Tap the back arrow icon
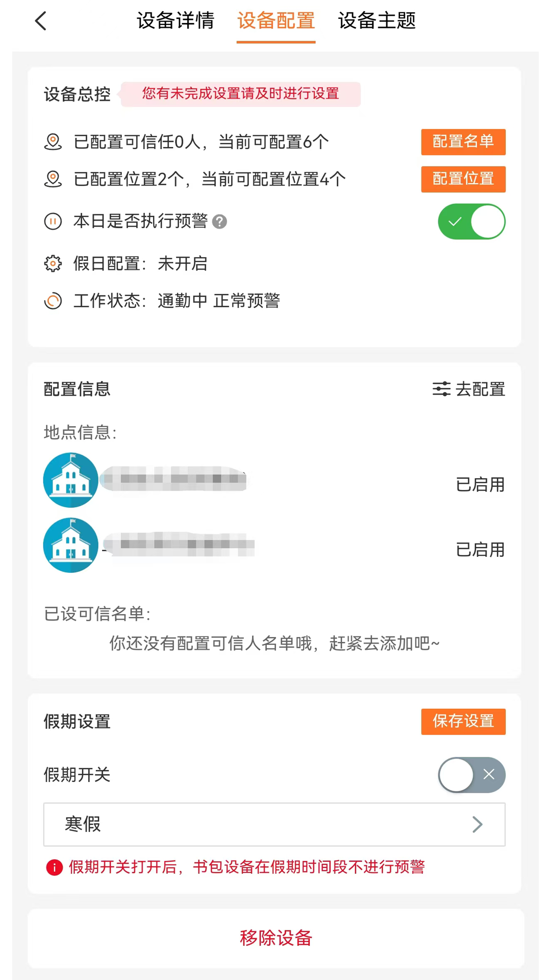The height and width of the screenshot is (980, 551). [41, 21]
